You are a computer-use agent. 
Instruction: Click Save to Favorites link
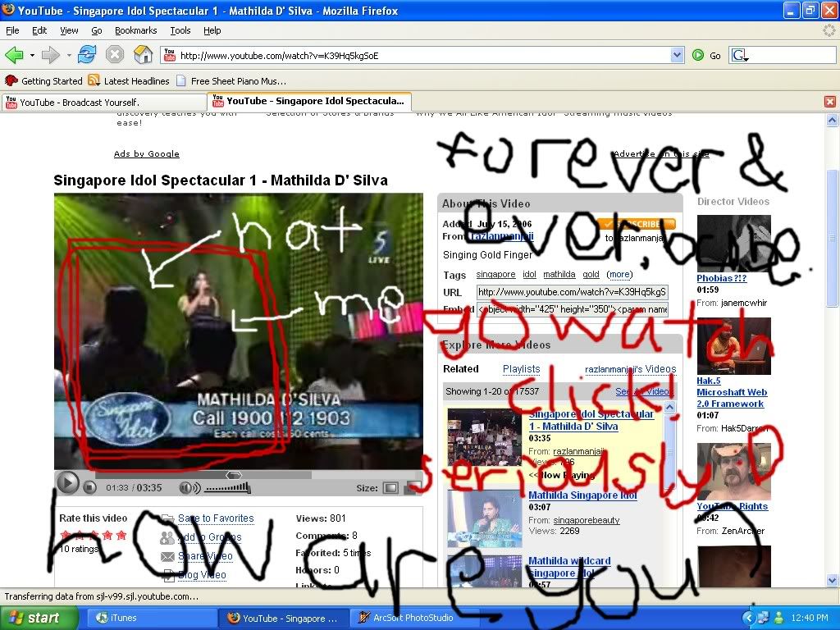coord(216,518)
